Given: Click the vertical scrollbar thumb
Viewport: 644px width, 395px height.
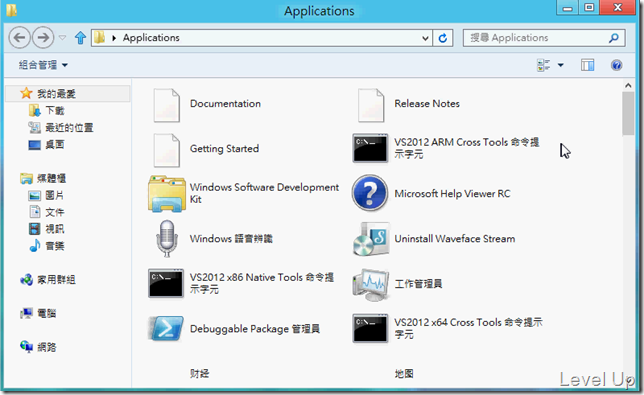Looking at the screenshot, I should coord(628,113).
